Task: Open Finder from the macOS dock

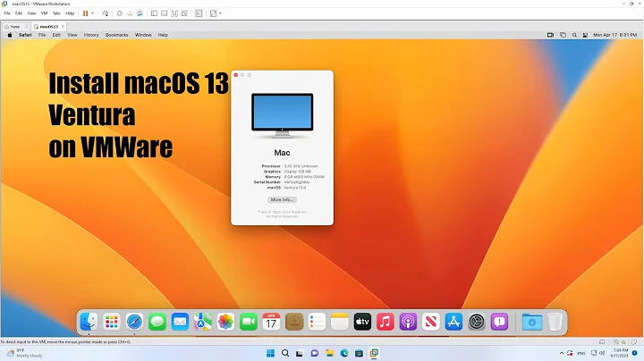Action: coord(89,322)
